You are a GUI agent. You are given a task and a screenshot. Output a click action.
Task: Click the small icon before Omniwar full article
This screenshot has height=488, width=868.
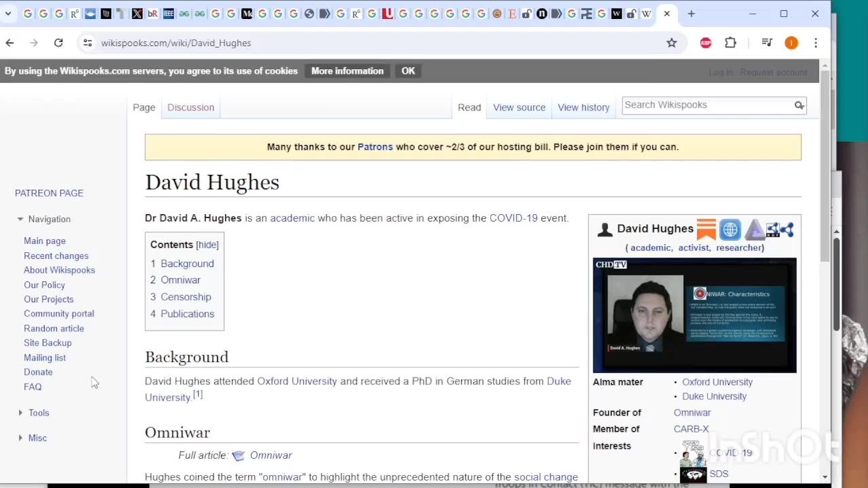[x=238, y=455]
